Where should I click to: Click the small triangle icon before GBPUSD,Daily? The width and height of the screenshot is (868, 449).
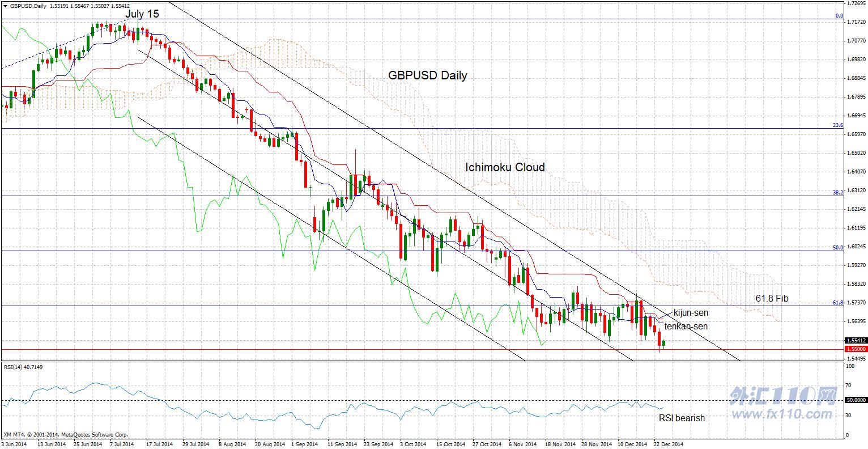coord(5,6)
